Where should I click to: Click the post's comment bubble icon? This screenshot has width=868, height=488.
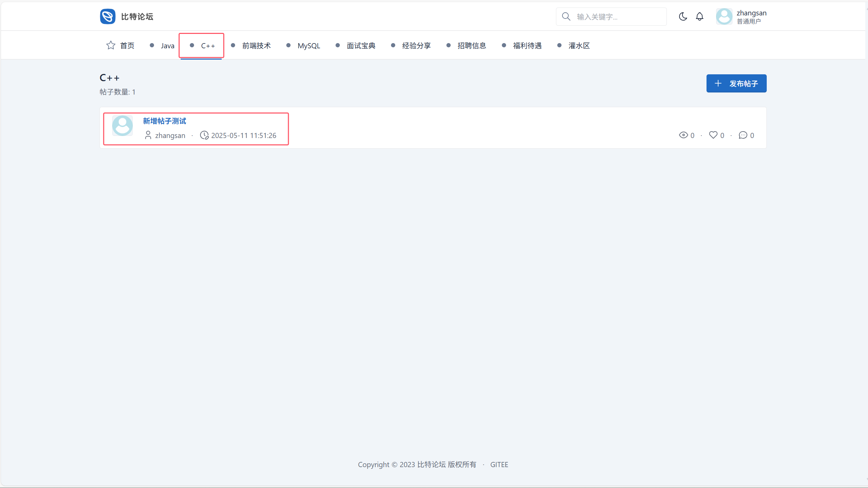tap(743, 135)
